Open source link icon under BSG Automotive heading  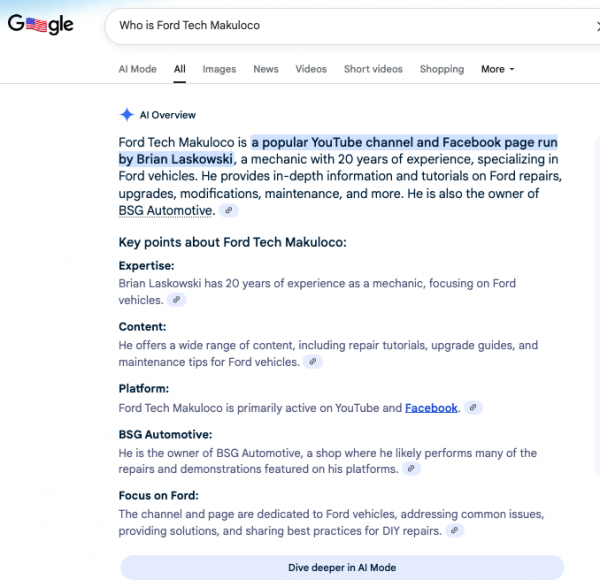(x=411, y=469)
